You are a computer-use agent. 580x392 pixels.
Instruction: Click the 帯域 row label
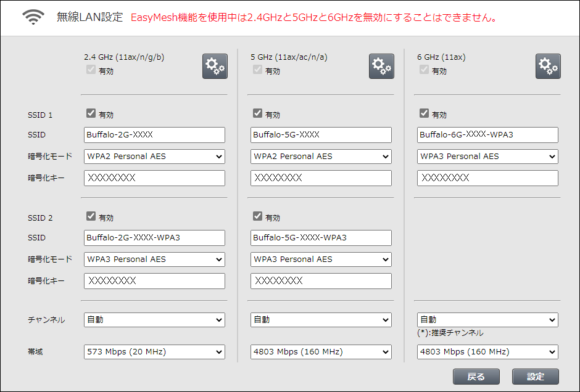(35, 352)
